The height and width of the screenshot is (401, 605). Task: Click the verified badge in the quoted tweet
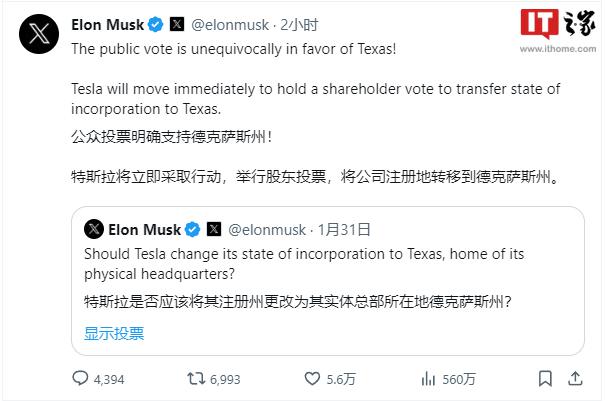192,229
